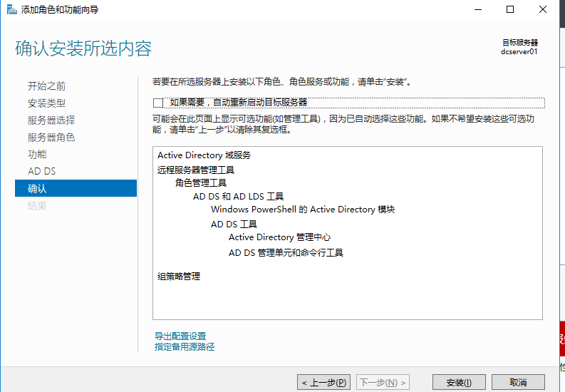Select Active Directory 管理中心 entry
Image resolution: width=565 pixels, height=392 pixels.
coord(279,237)
